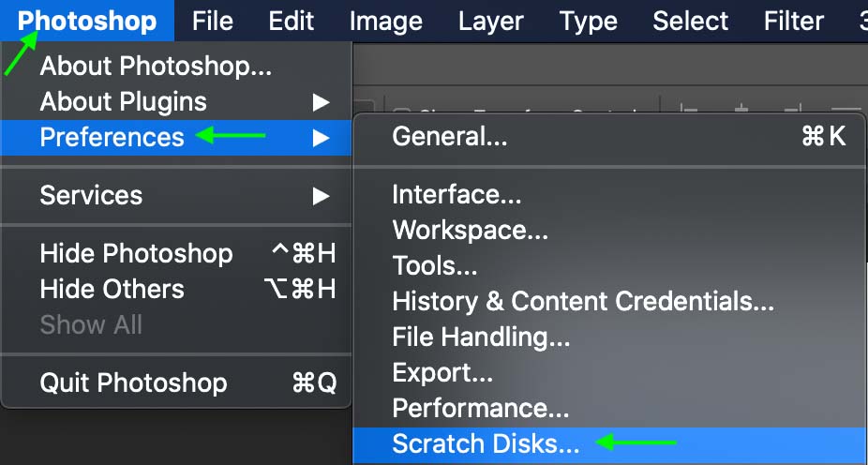Open History & Content Credentials... preferences
This screenshot has height=465, width=868.
608,301
